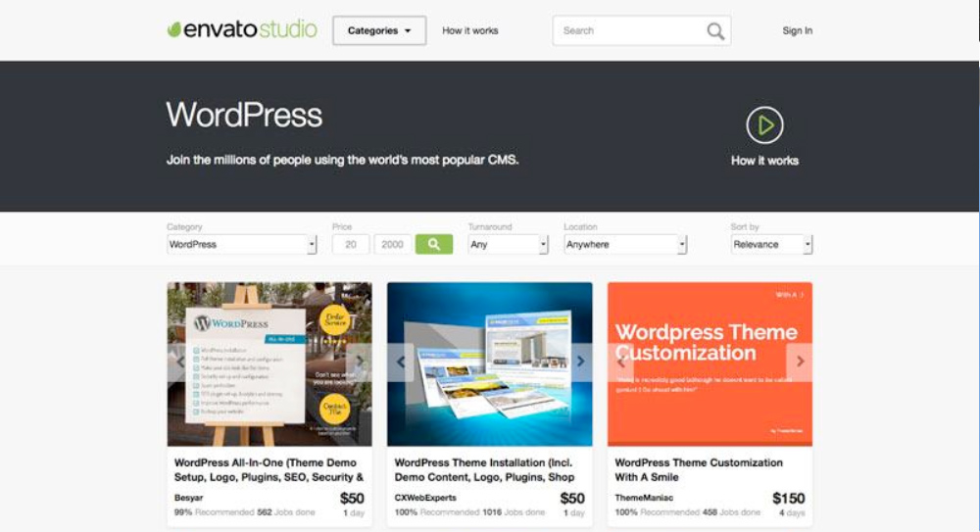Click '4 days' turnaround on ThemeManiac's card

click(792, 513)
